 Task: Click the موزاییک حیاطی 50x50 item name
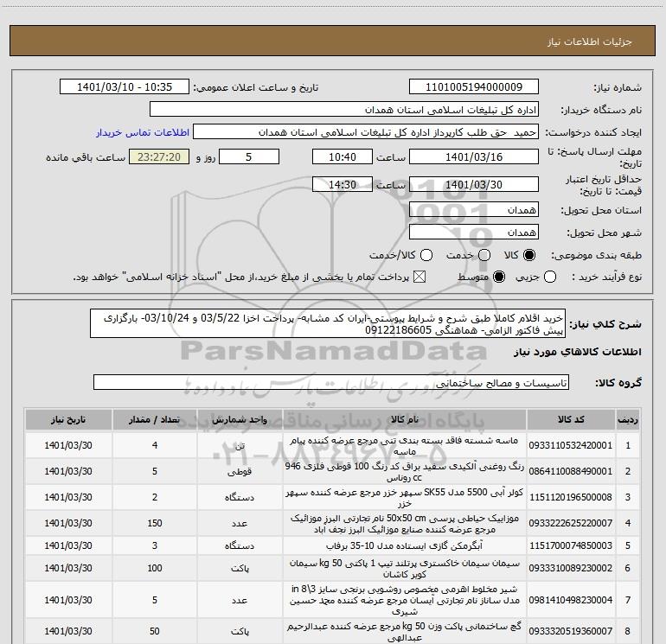click(x=405, y=523)
